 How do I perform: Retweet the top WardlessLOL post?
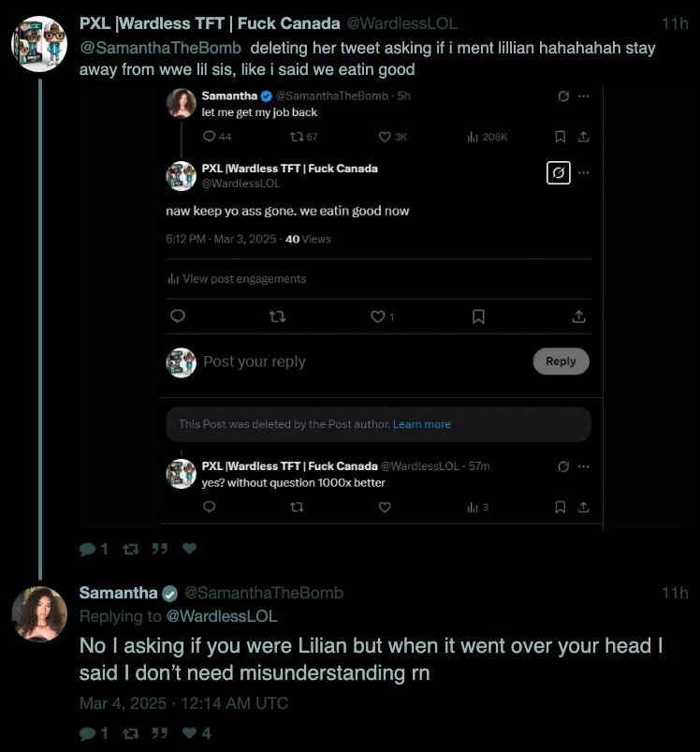click(x=131, y=549)
